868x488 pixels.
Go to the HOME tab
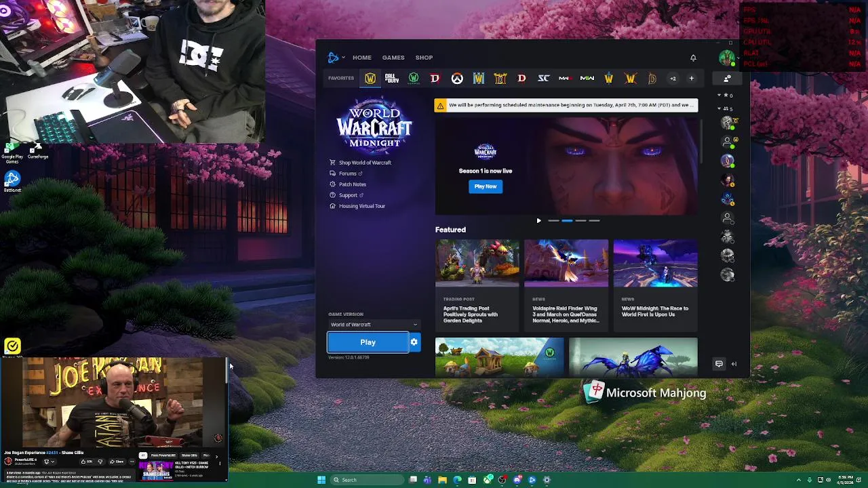[361, 58]
